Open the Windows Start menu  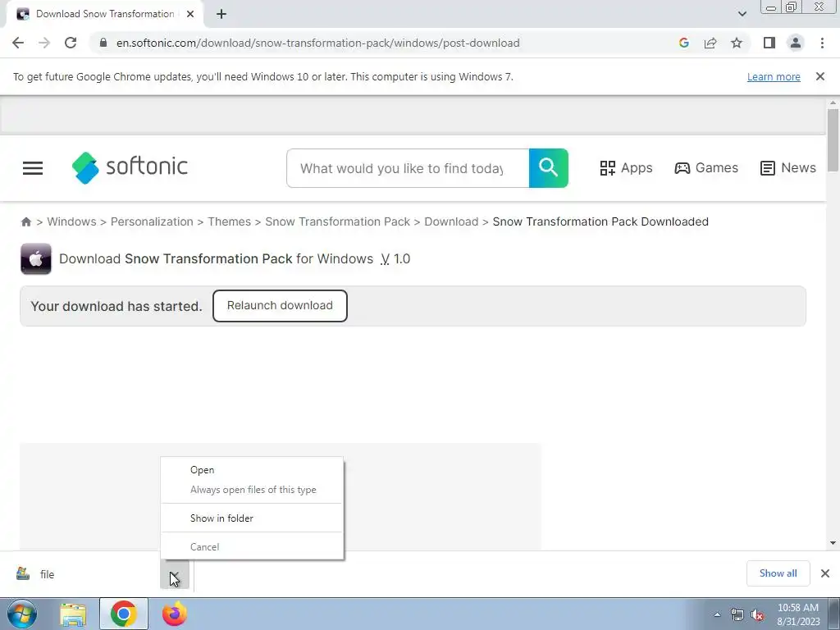coord(22,614)
